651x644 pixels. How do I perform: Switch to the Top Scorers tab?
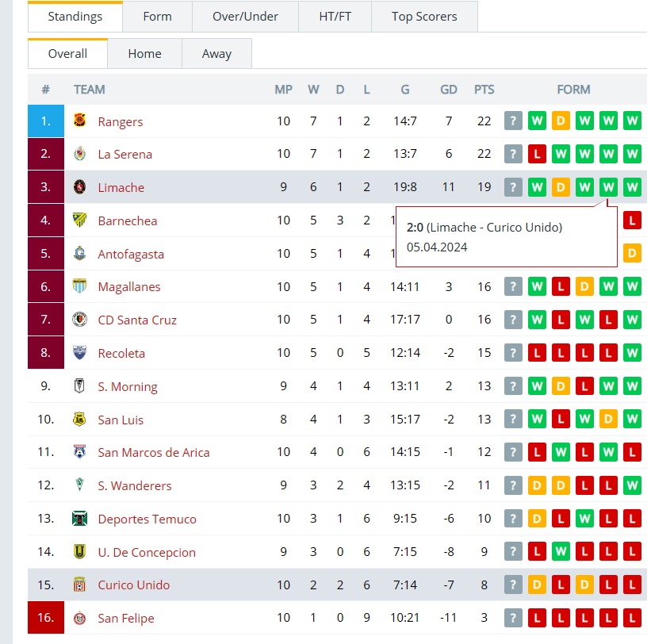[x=424, y=16]
